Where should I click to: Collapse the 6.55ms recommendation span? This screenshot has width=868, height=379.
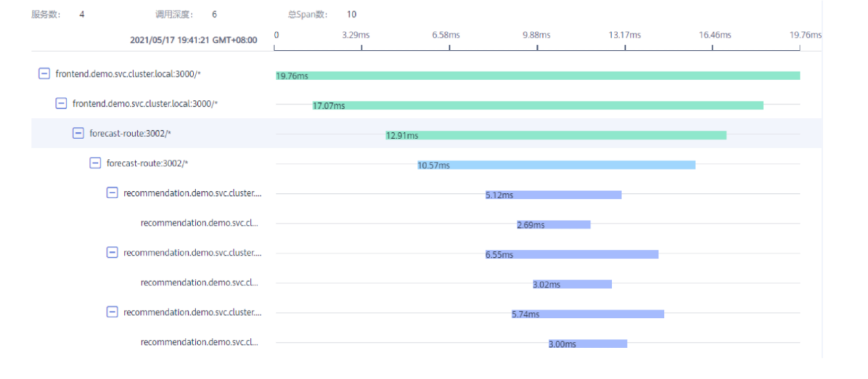112,252
